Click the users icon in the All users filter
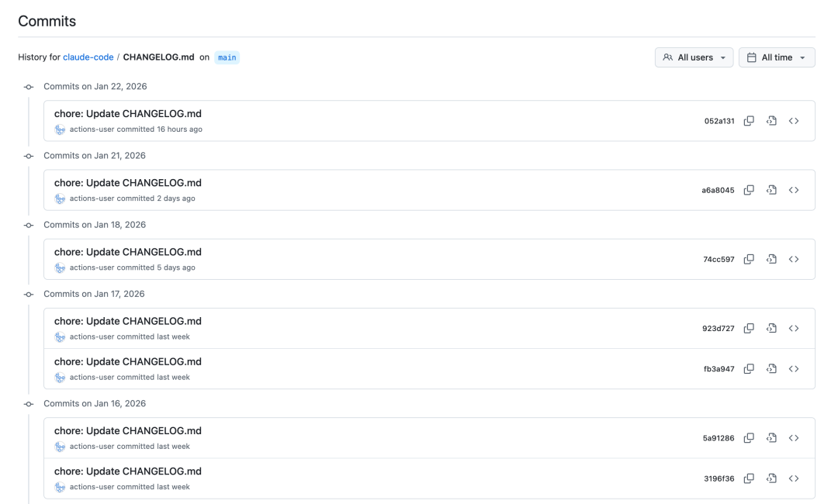 coord(668,57)
